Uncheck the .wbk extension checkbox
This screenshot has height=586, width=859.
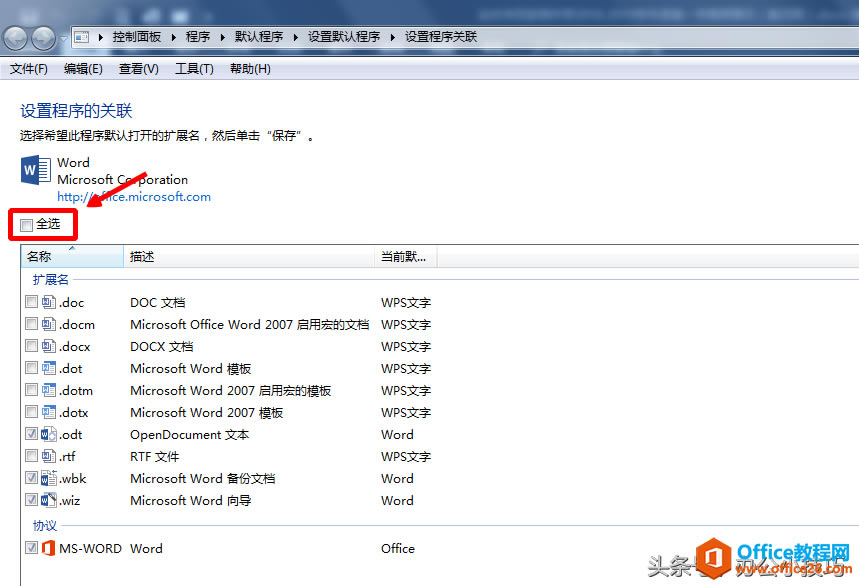tap(31, 478)
